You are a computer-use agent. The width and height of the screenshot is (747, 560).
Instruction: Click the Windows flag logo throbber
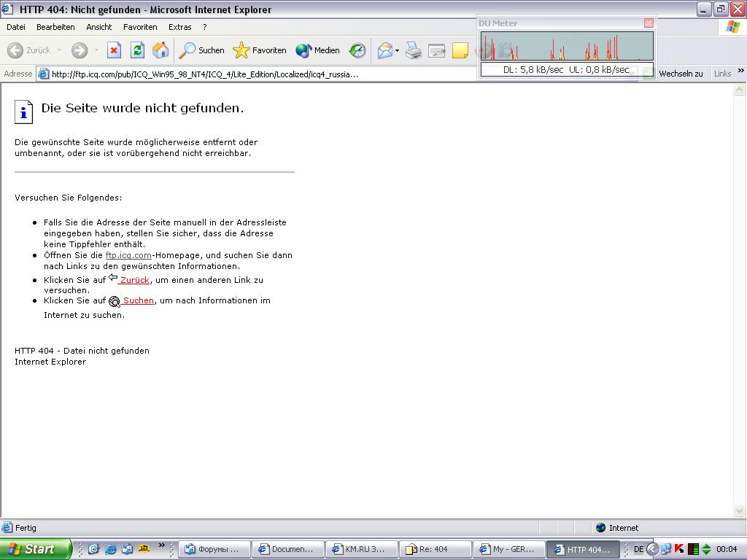(x=732, y=27)
